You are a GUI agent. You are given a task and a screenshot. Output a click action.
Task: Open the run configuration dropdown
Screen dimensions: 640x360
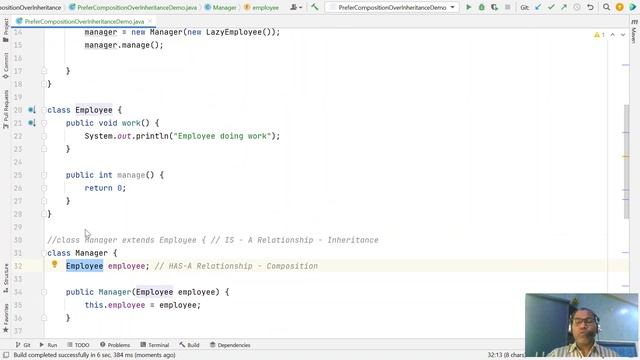pos(392,7)
